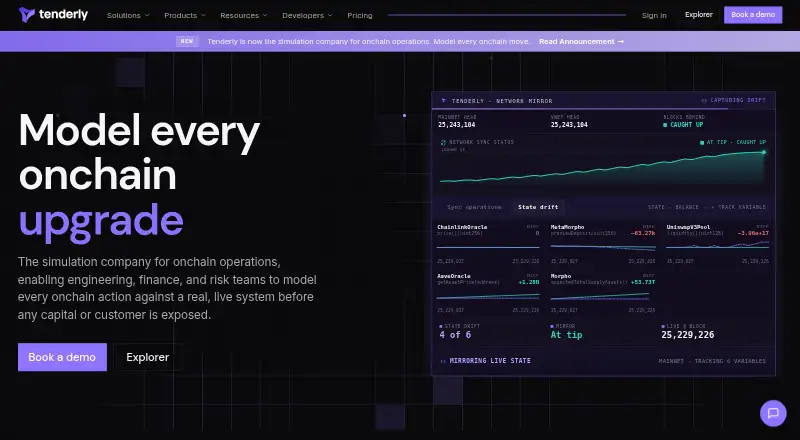
Task: Expand the Resources dropdown menu
Action: (243, 15)
